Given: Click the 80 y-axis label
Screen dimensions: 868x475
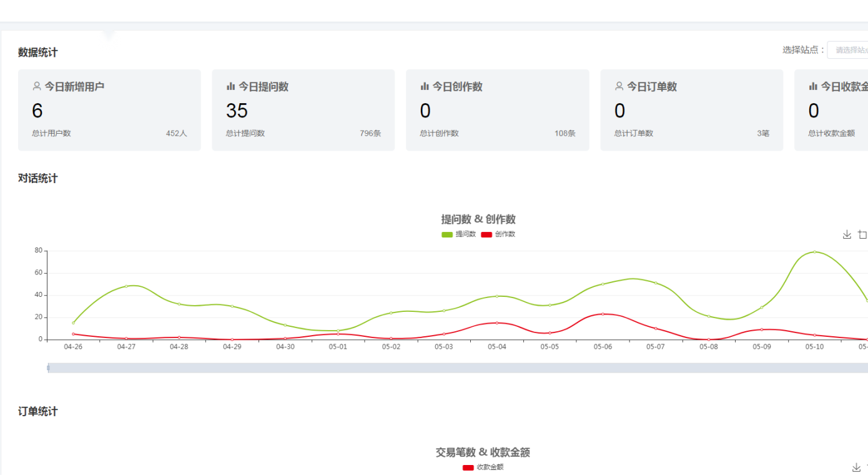Looking at the screenshot, I should tap(39, 251).
